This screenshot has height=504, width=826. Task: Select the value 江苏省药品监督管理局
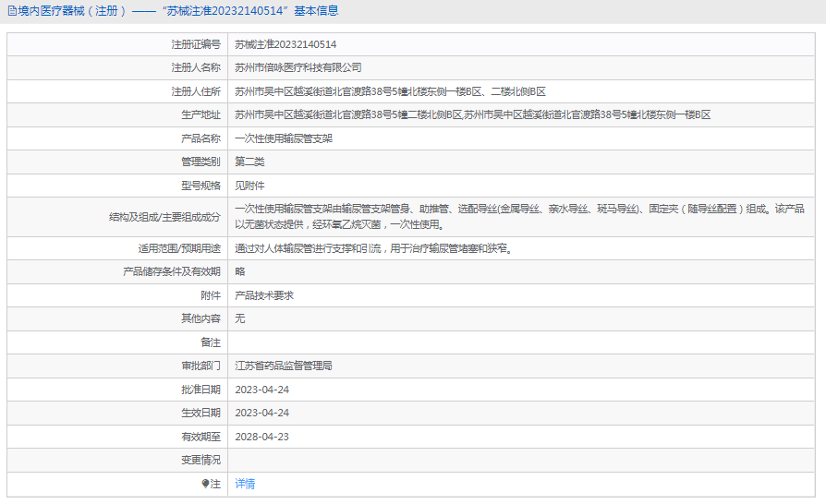click(284, 366)
